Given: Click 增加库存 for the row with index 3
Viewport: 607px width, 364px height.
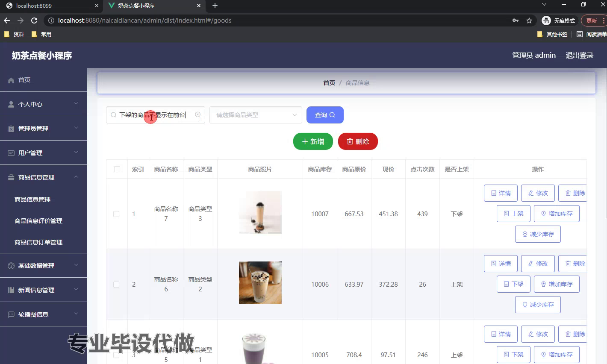Looking at the screenshot, I should (x=557, y=355).
